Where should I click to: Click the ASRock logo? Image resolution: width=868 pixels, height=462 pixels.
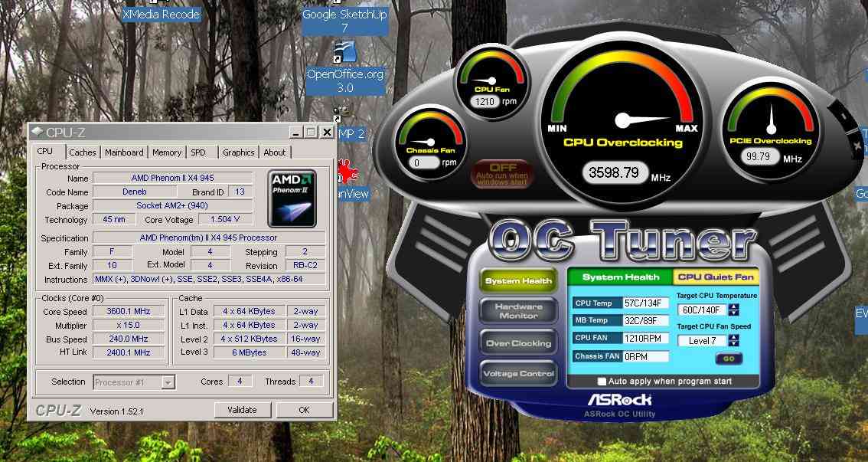click(x=619, y=400)
